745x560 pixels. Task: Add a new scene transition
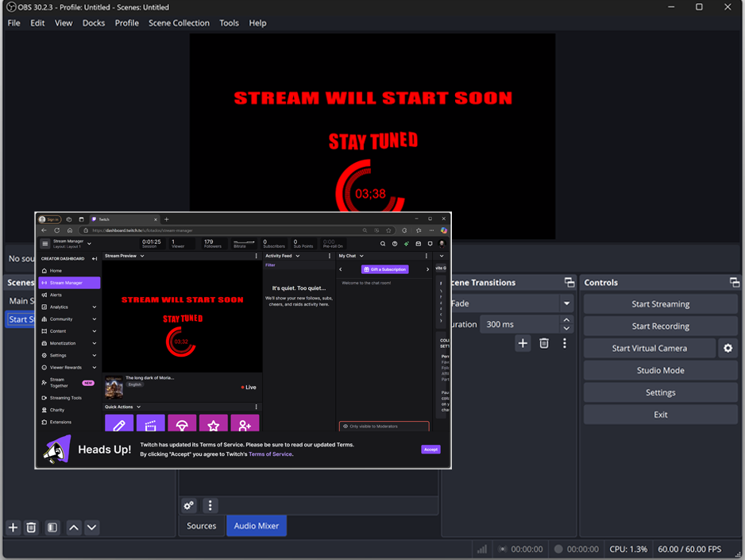(522, 343)
